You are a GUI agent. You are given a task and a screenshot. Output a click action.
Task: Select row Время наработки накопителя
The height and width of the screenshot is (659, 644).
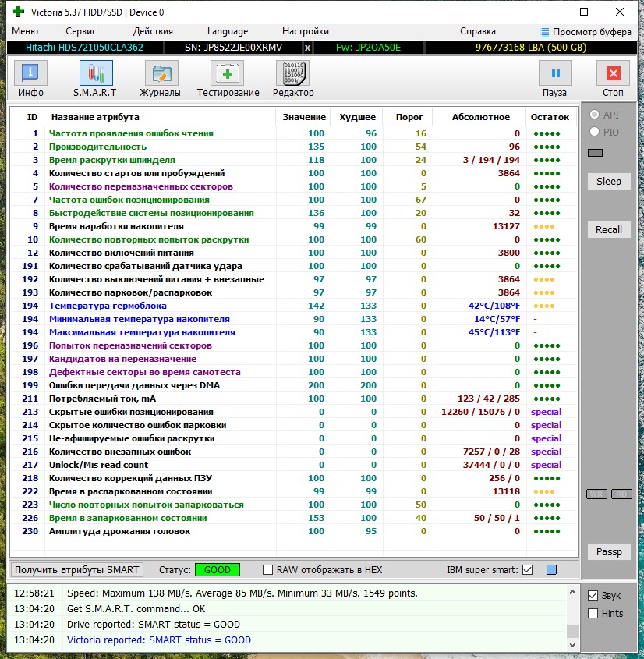pos(294,226)
